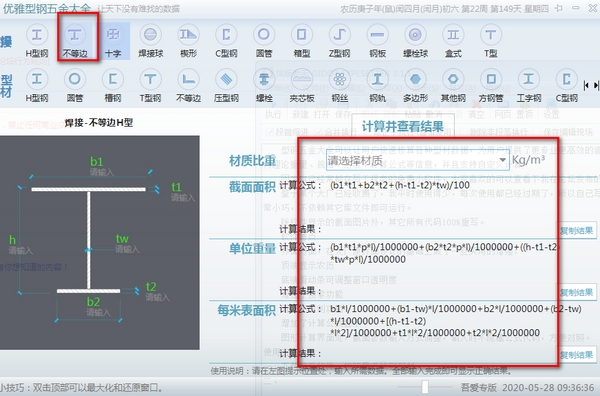600x396 pixels.
Task: Click the 截面面积 formula text
Action: pyautogui.click(x=400, y=185)
